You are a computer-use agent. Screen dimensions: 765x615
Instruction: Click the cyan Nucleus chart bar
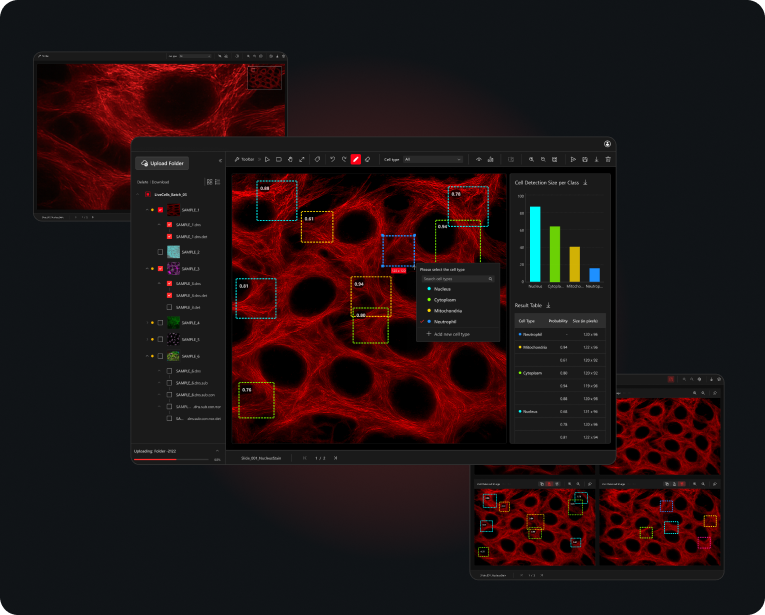click(x=535, y=244)
